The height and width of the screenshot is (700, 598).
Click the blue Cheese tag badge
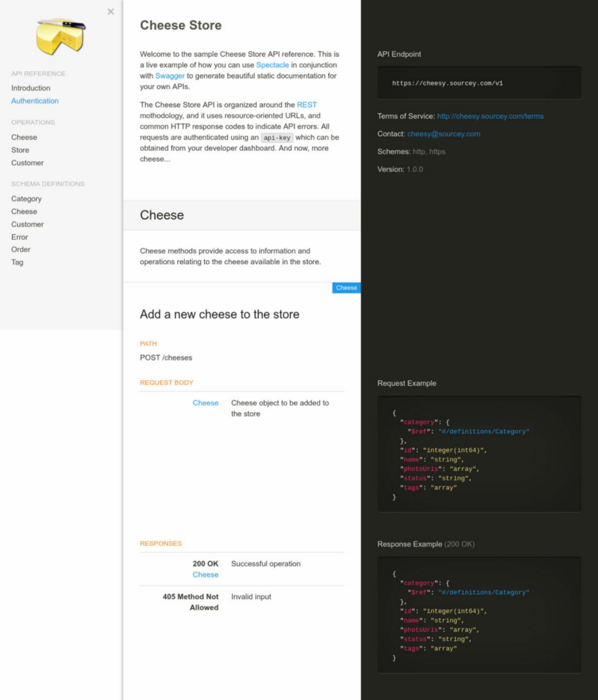345,287
